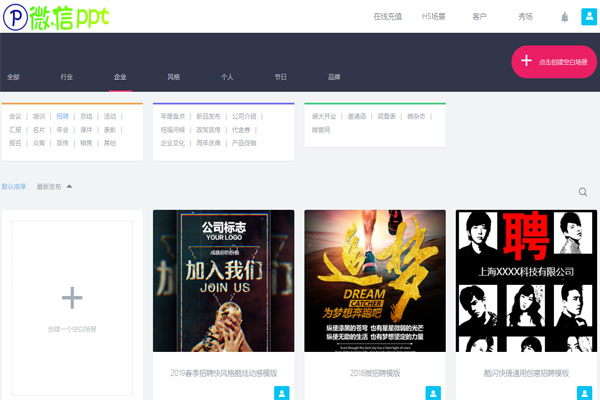Click user icon on 酷闪快捷通用创意招聘模板 card

click(x=585, y=393)
